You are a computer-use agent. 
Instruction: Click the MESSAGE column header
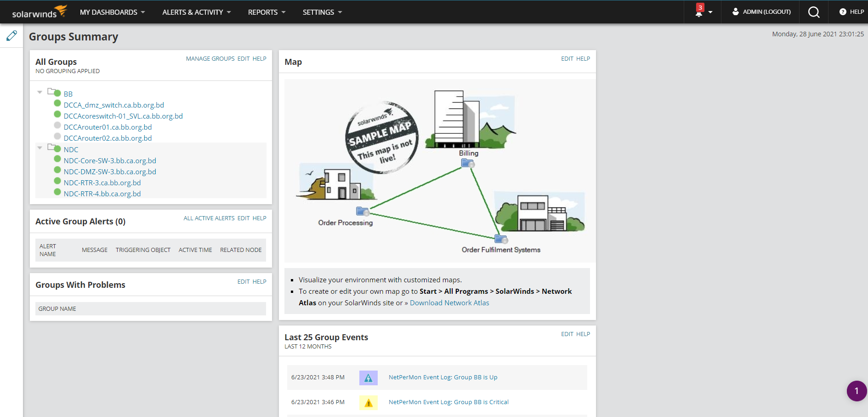95,250
